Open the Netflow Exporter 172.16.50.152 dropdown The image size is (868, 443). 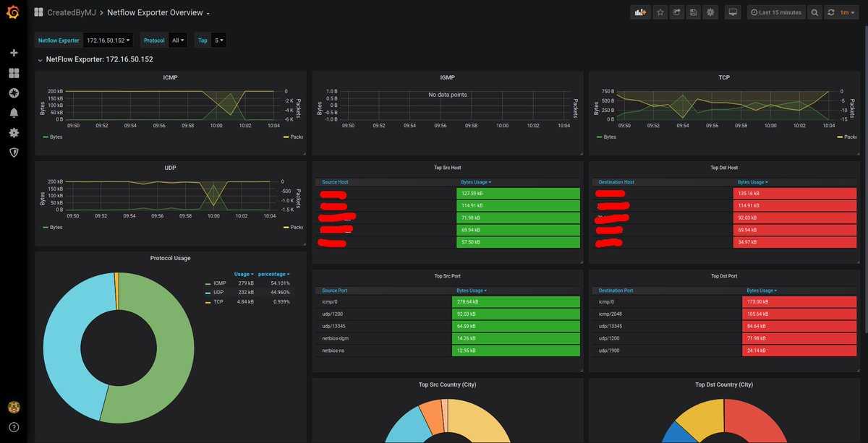coord(109,40)
